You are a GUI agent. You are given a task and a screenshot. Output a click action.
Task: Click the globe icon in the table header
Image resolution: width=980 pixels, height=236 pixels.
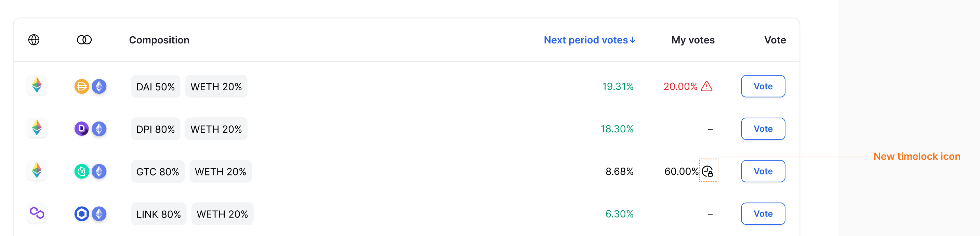pos(34,40)
